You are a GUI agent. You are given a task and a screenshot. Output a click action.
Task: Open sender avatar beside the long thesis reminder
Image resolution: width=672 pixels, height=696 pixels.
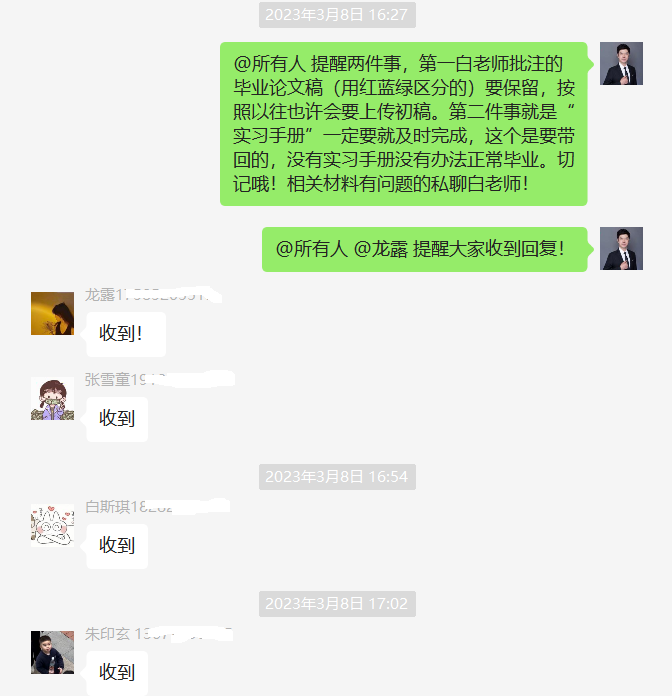coord(621,63)
